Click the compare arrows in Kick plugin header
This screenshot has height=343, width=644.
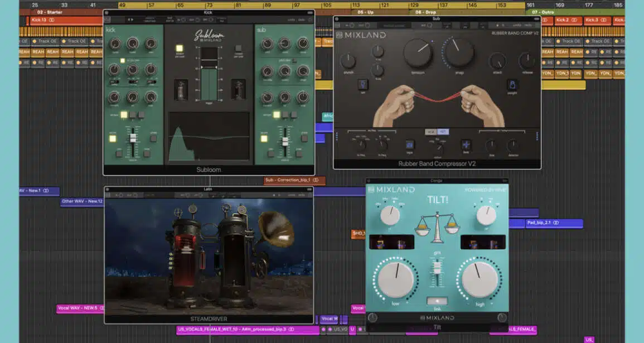tap(130, 20)
